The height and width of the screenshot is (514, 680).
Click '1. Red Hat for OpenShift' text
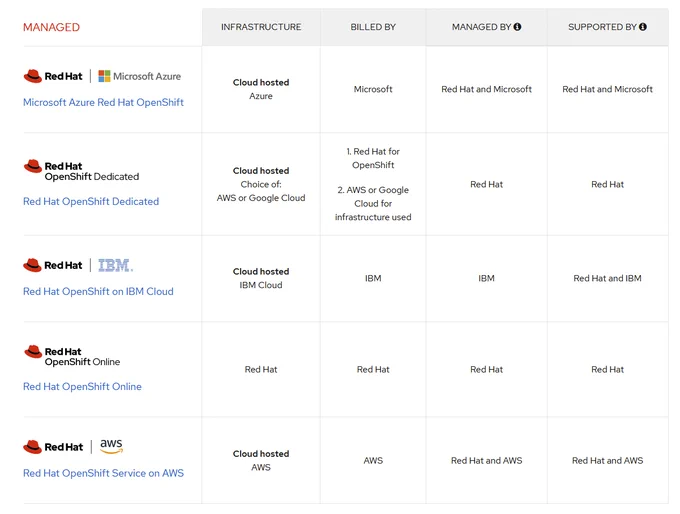click(x=373, y=158)
